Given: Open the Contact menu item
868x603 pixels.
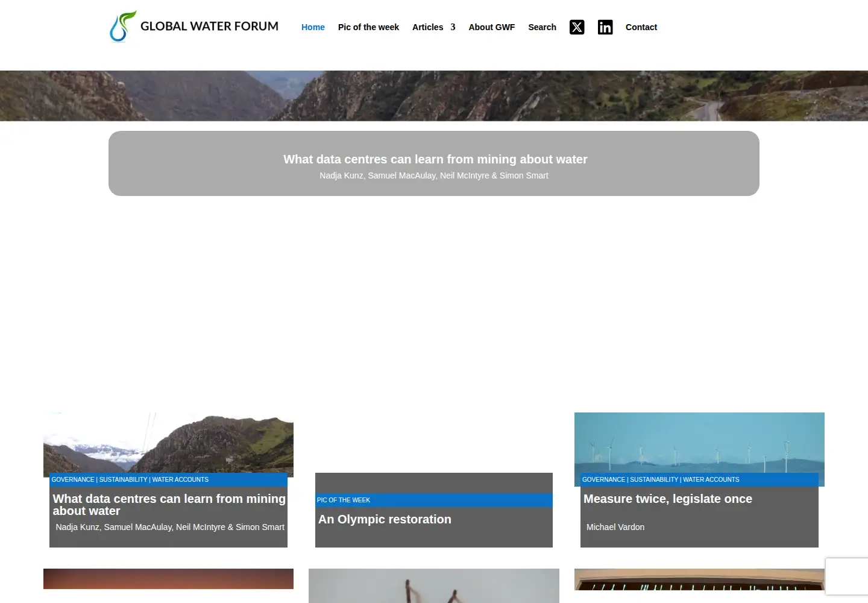Looking at the screenshot, I should pos(641,27).
